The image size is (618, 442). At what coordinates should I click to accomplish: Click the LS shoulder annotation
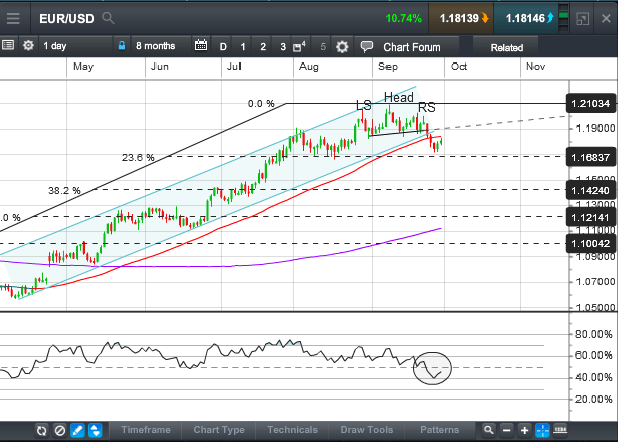pyautogui.click(x=363, y=105)
